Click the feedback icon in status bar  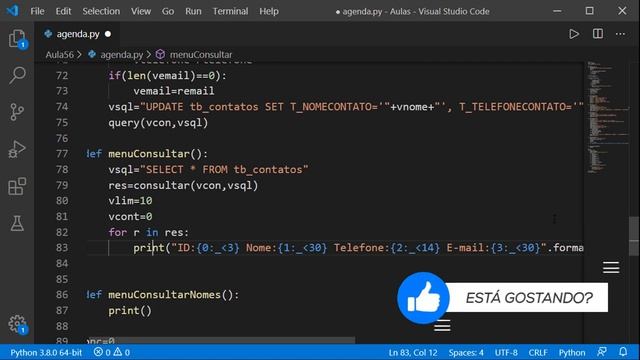602,352
